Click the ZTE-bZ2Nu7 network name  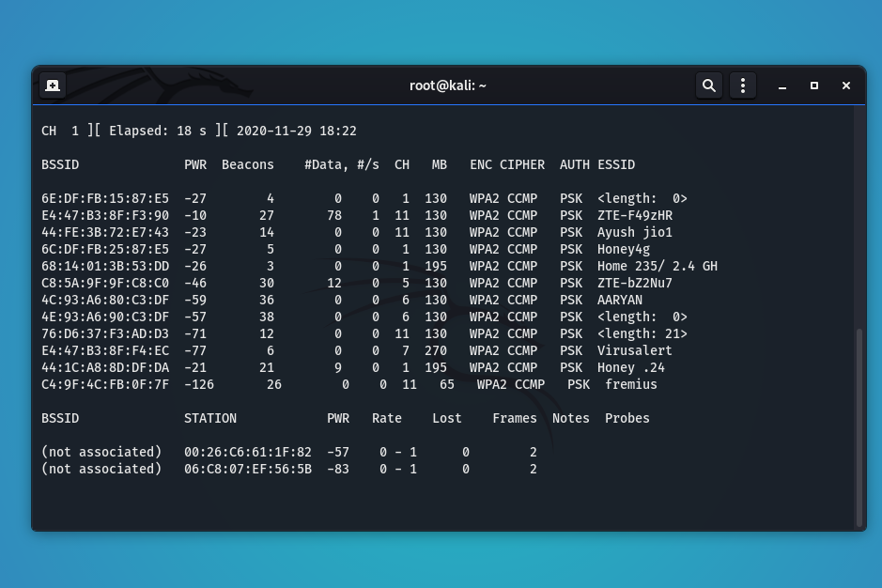coord(635,283)
